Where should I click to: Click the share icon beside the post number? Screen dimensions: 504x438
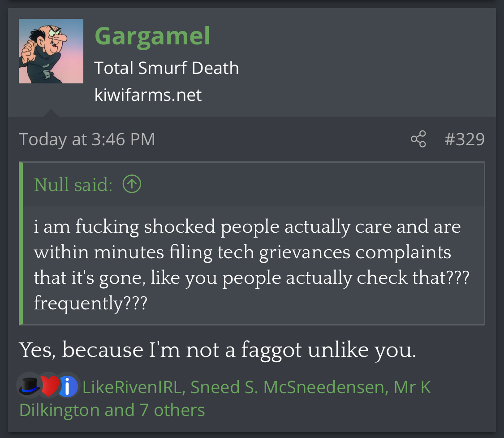click(418, 139)
